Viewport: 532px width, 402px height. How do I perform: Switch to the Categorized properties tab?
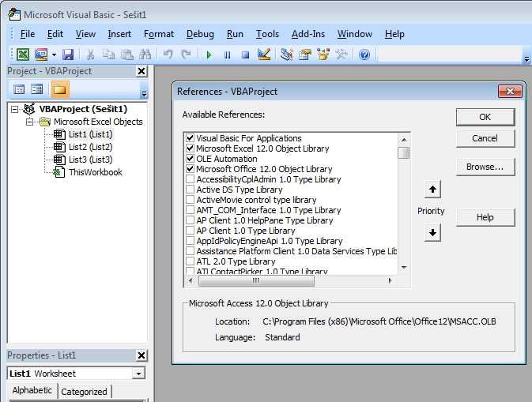(84, 392)
